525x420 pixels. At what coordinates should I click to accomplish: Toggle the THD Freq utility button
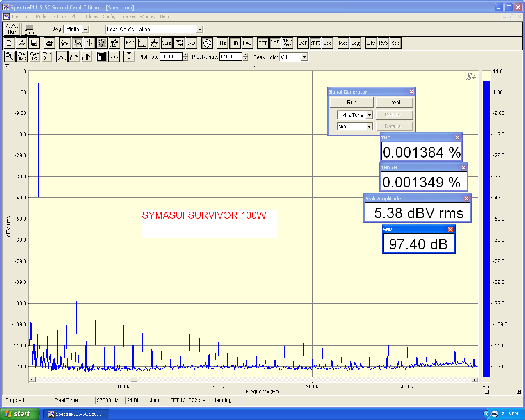click(288, 43)
